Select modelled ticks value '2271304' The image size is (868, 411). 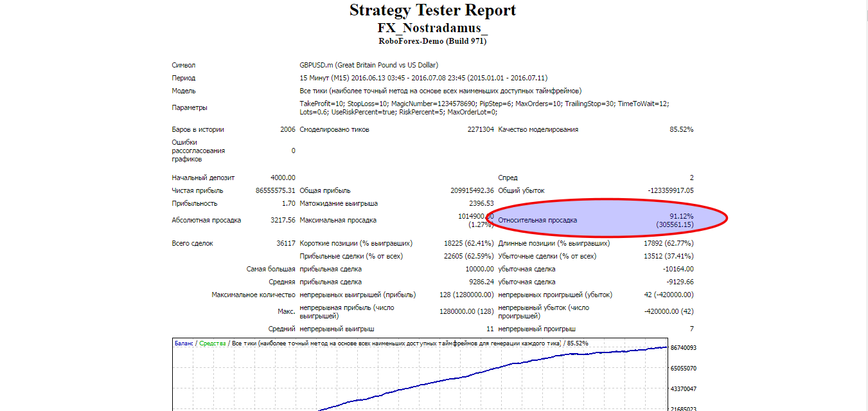[481, 129]
